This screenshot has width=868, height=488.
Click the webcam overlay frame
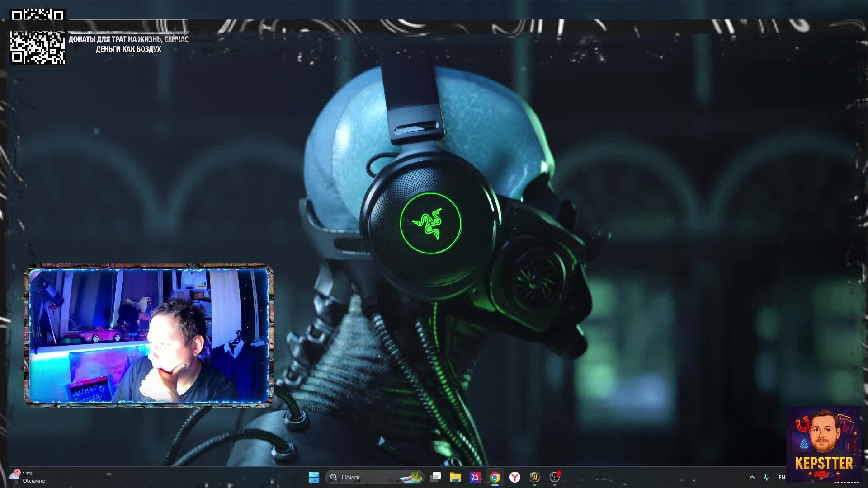149,336
